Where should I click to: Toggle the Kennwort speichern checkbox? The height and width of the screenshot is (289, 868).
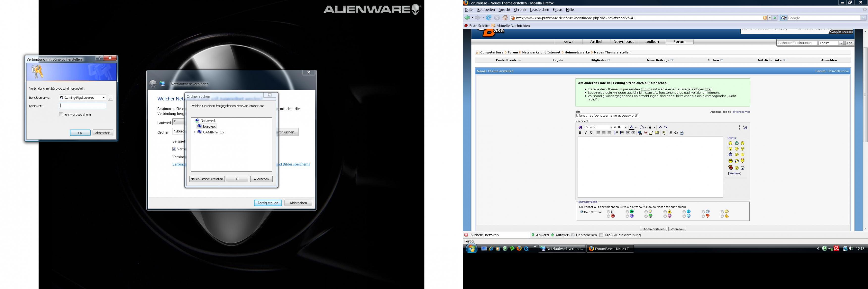pyautogui.click(x=61, y=115)
